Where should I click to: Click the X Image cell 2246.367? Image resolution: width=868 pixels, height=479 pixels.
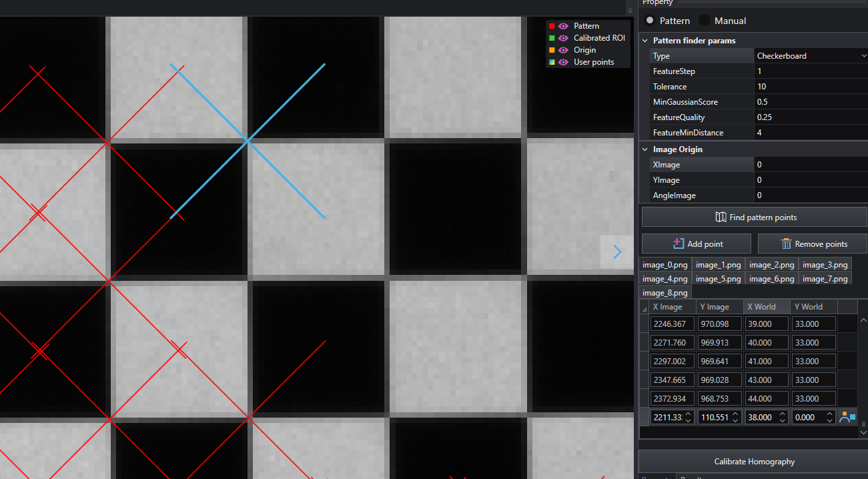[x=673, y=324]
